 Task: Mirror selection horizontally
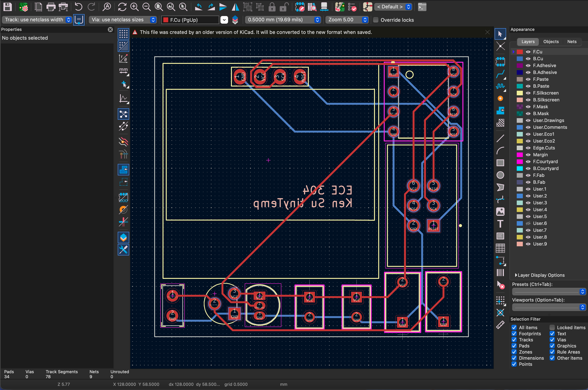[x=235, y=7]
